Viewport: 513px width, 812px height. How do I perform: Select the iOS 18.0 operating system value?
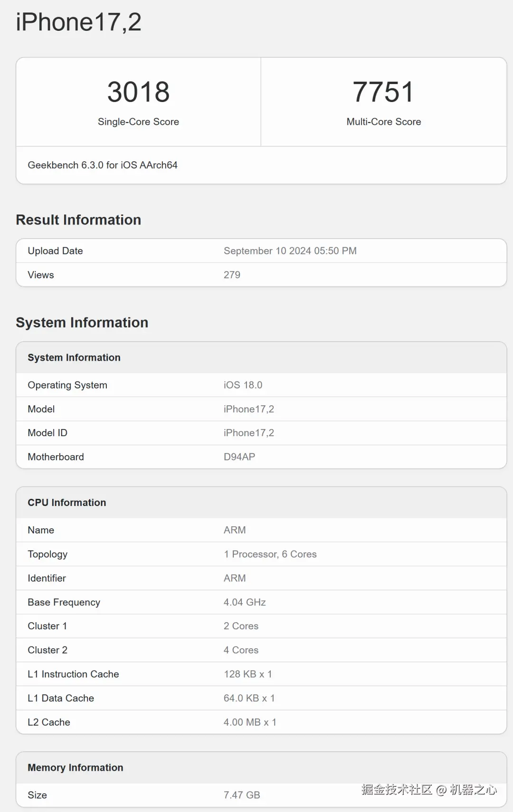pos(243,385)
